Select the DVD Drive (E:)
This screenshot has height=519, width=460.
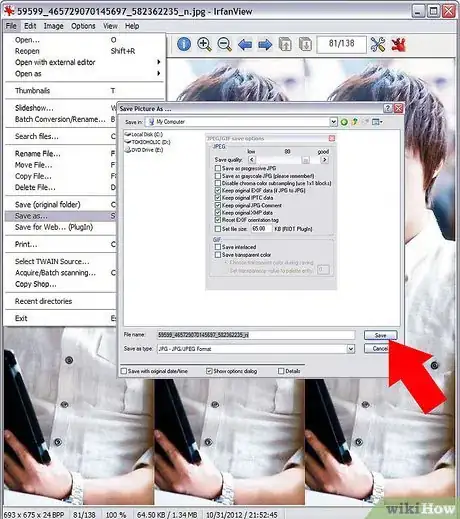pos(144,150)
